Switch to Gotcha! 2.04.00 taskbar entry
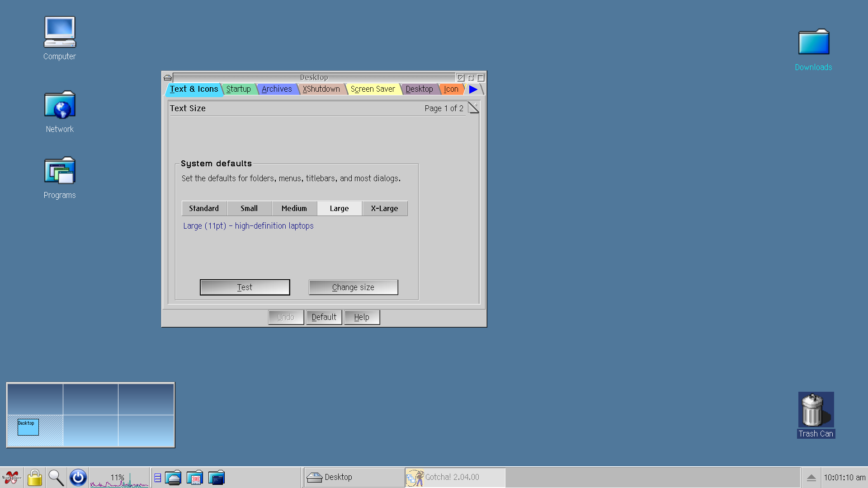The image size is (868, 488). click(x=455, y=478)
